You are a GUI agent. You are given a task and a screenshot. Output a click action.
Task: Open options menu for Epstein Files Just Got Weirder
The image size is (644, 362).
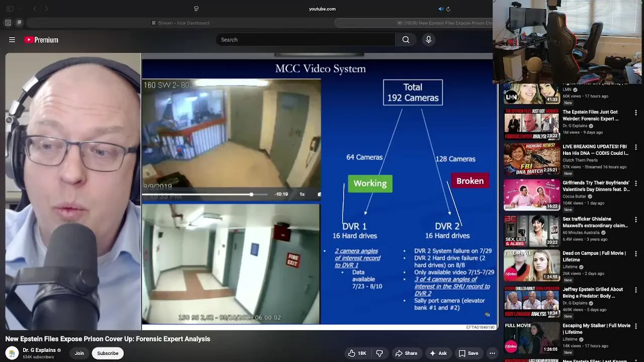point(636,113)
